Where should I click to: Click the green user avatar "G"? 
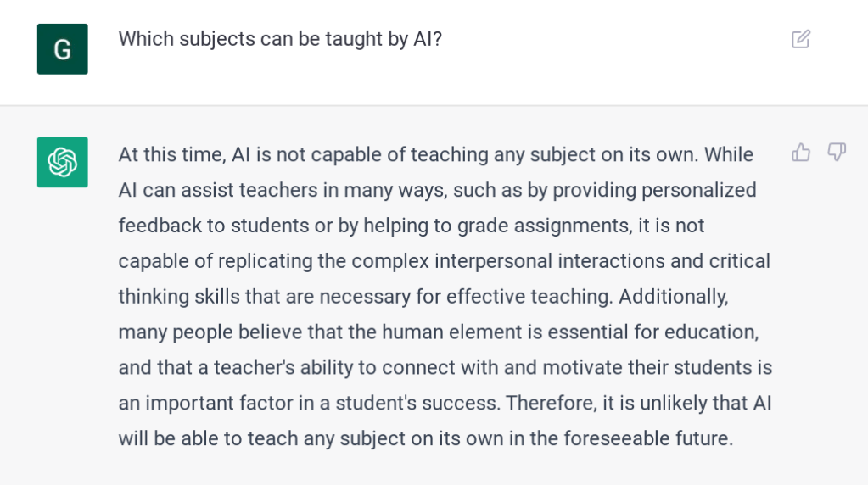click(62, 49)
